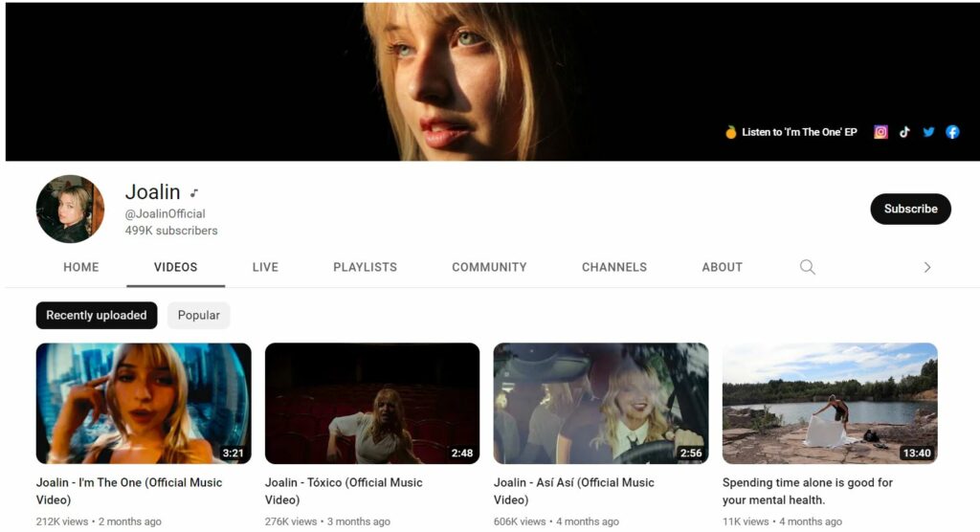Screen dimensions: 980x532
Task: Open the Instagram link in banner
Action: click(x=880, y=132)
